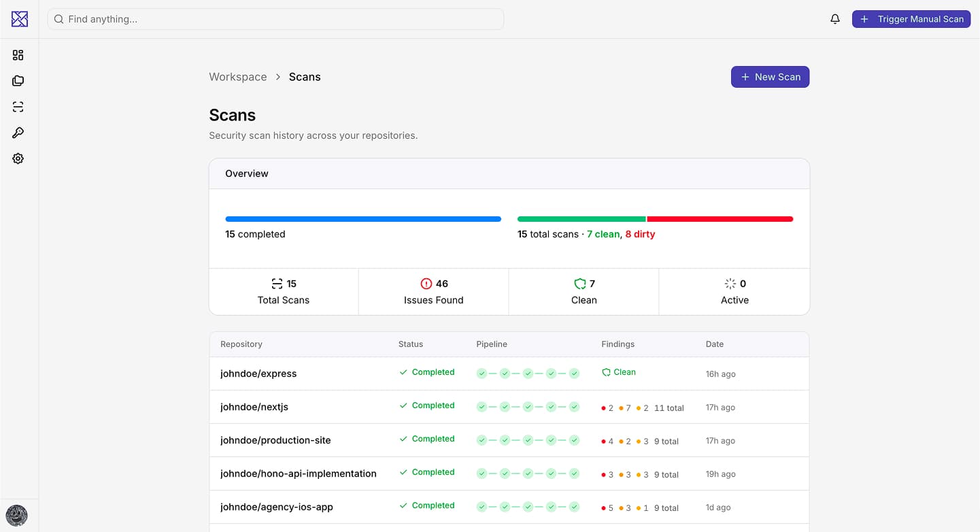Open the Overview panel header
The image size is (980, 532).
pos(246,173)
